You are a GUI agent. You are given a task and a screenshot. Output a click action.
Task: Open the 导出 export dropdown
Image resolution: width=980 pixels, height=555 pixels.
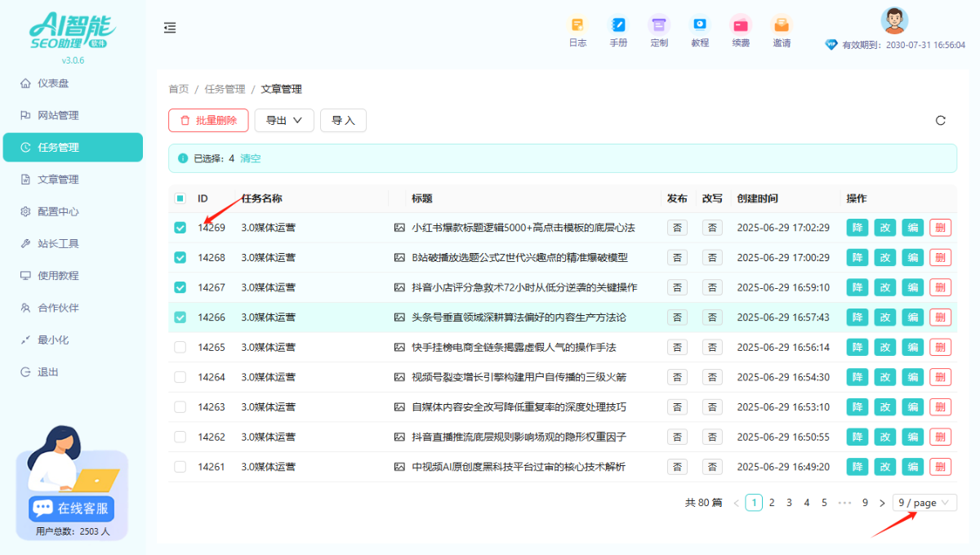point(284,120)
